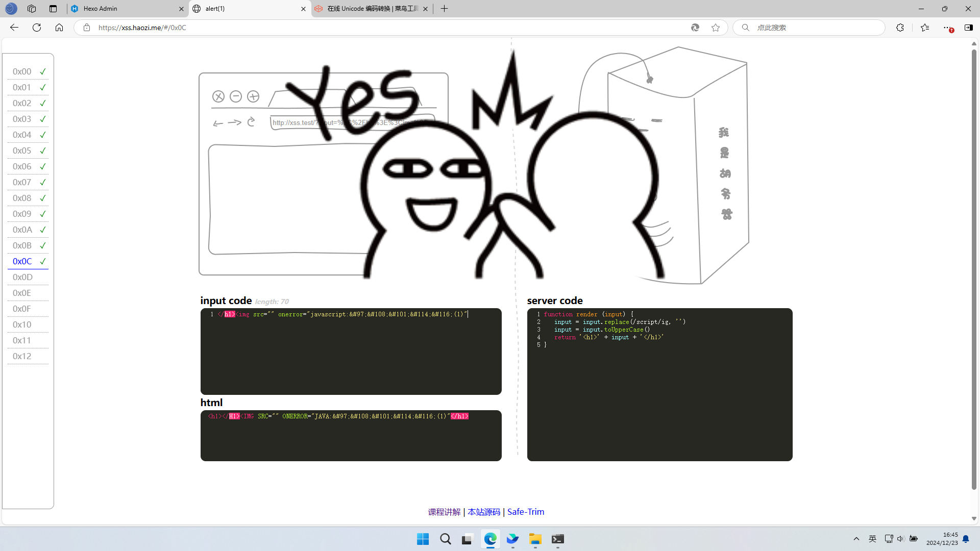Open the browser extensions icon
The image size is (980, 551).
coord(900,28)
